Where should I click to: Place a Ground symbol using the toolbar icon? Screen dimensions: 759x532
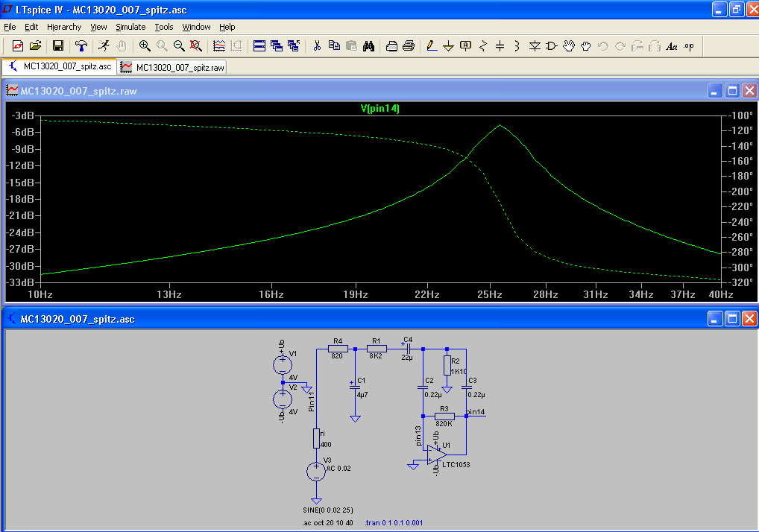point(449,46)
